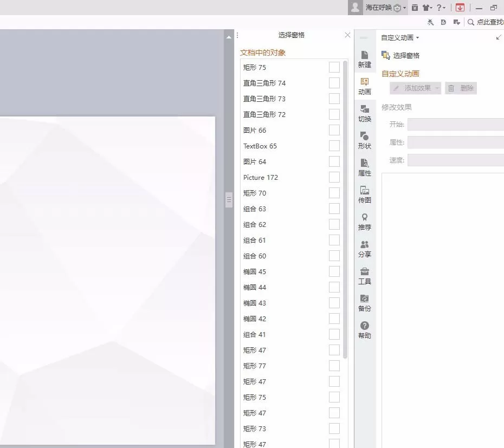This screenshot has width=504, height=448.
Task: Select the 椭圆 44 object row
Action: (x=291, y=287)
